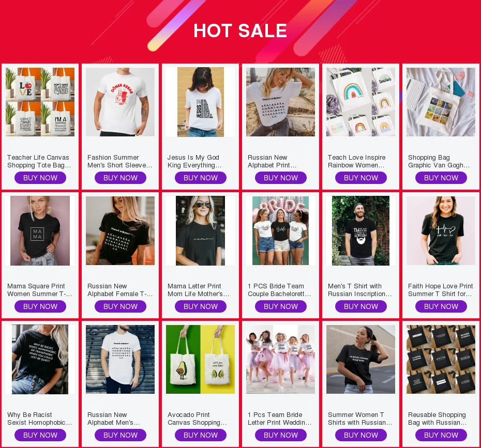
Task: Click the Doner Kebab t-shirt product photo
Action: [x=120, y=102]
